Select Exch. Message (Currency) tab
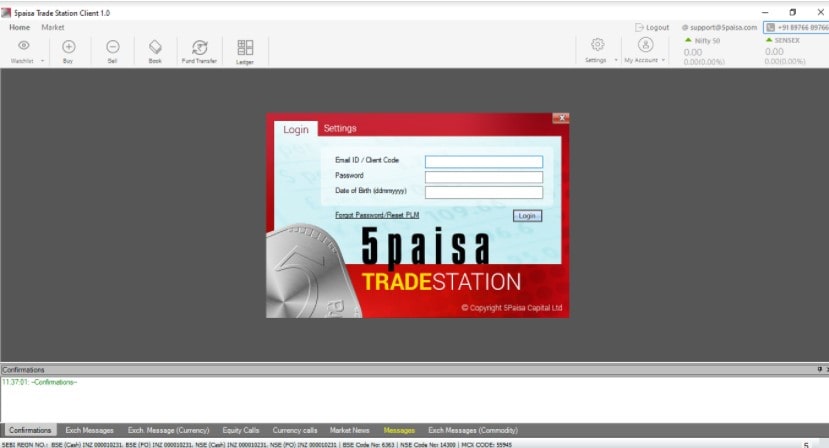Image resolution: width=829 pixels, height=448 pixels. [169, 430]
